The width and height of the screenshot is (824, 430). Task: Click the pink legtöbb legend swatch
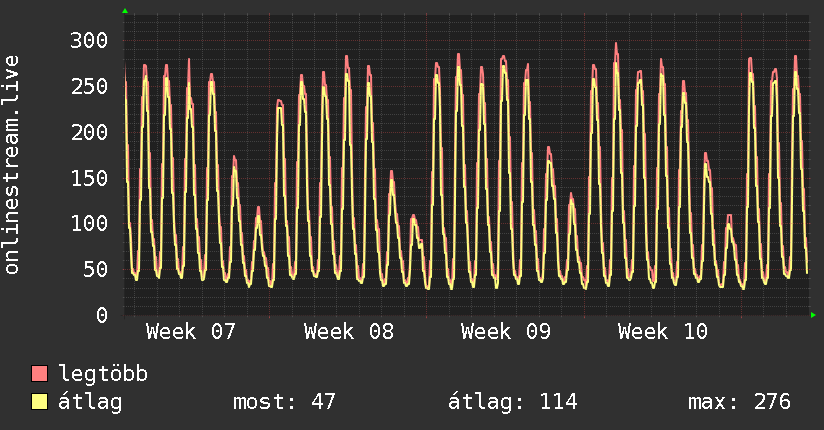pyautogui.click(x=39, y=373)
